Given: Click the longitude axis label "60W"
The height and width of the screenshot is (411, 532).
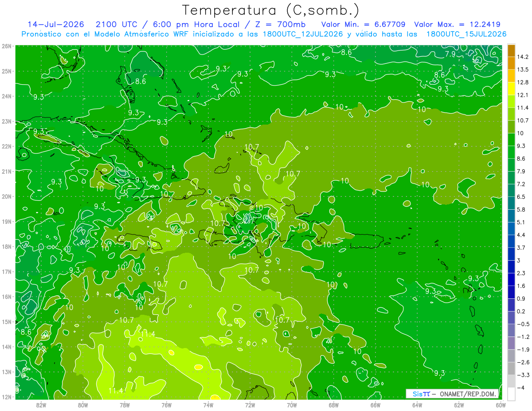Looking at the screenshot, I should 501,405.
